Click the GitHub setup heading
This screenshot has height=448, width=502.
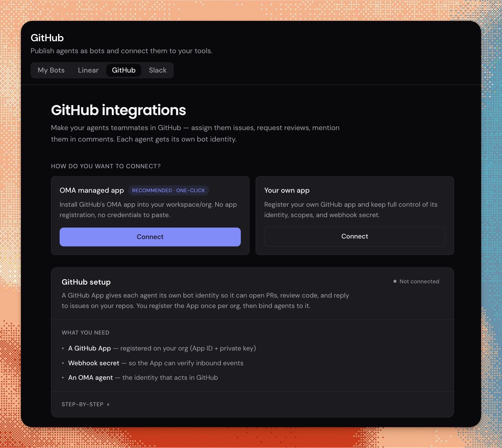86,282
